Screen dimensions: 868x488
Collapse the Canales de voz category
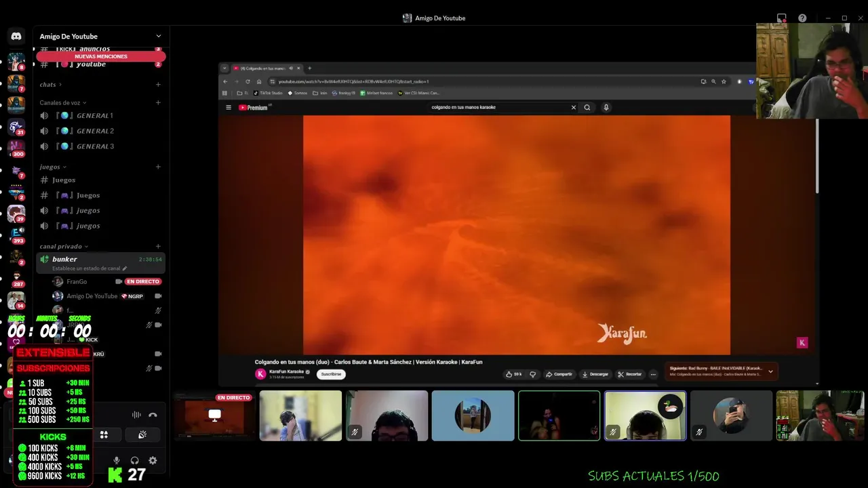[63, 103]
